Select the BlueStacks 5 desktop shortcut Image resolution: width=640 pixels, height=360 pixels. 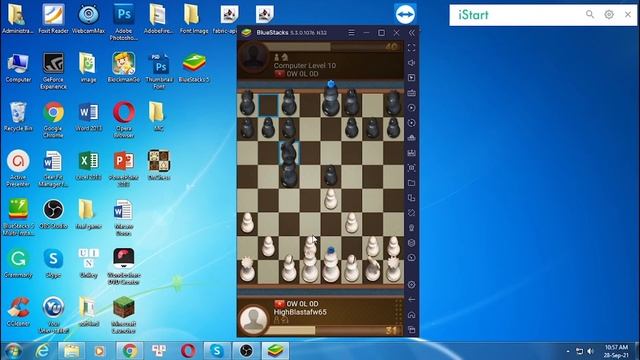pos(194,67)
